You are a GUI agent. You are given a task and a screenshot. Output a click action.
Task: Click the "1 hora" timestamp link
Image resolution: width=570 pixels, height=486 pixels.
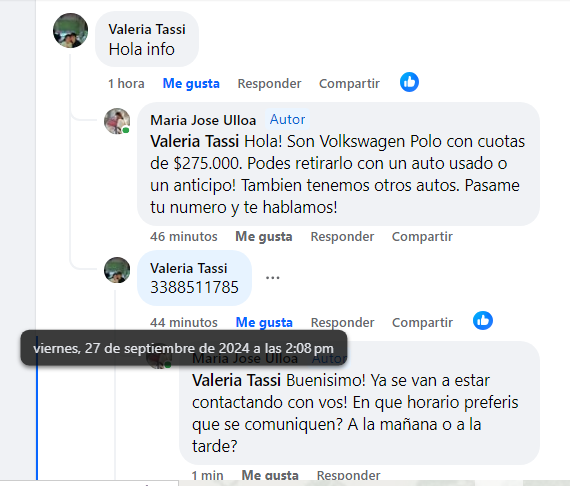click(x=126, y=84)
